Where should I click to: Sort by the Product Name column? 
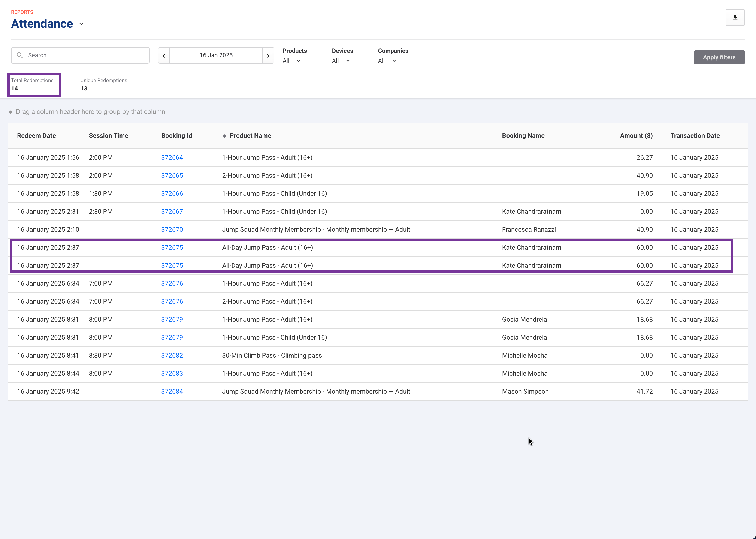point(251,135)
